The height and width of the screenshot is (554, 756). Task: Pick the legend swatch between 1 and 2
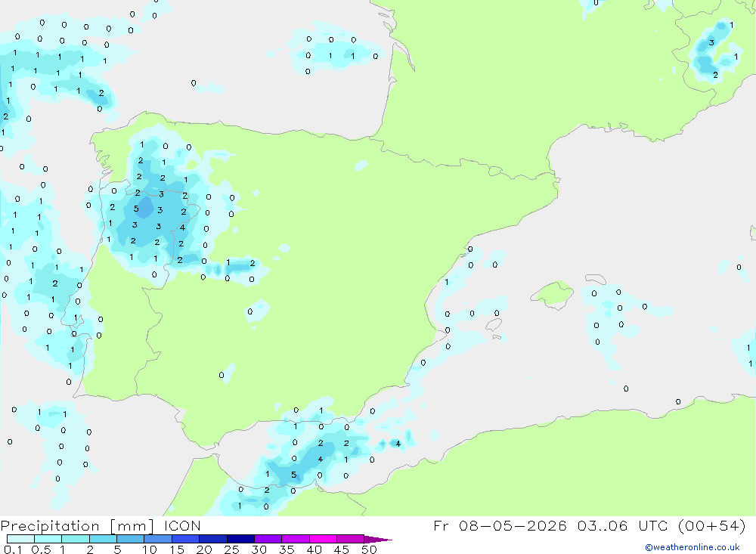pos(76,539)
